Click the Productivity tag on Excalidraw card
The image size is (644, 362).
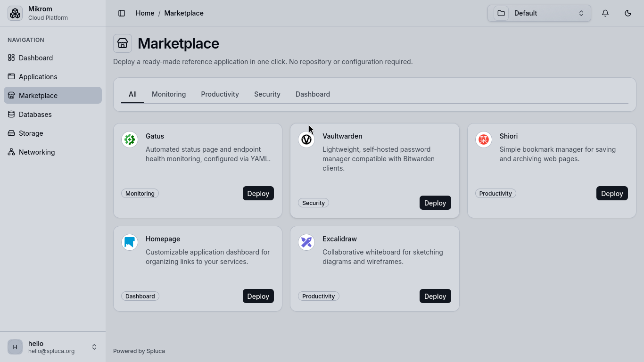tap(319, 296)
